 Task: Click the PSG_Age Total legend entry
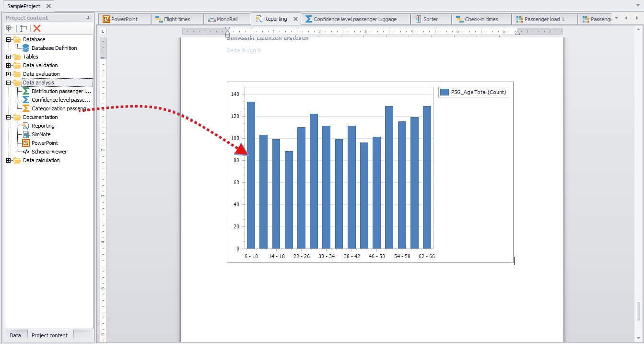pyautogui.click(x=473, y=92)
